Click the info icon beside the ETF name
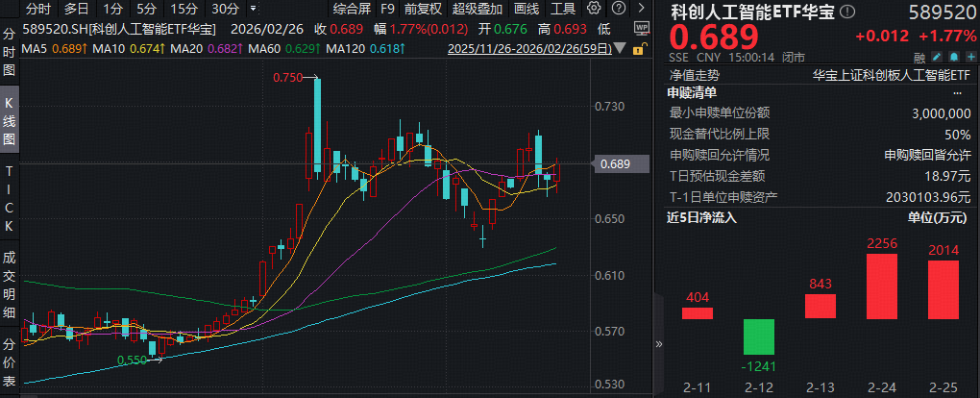The width and height of the screenshot is (980, 398). pyautogui.click(x=846, y=12)
